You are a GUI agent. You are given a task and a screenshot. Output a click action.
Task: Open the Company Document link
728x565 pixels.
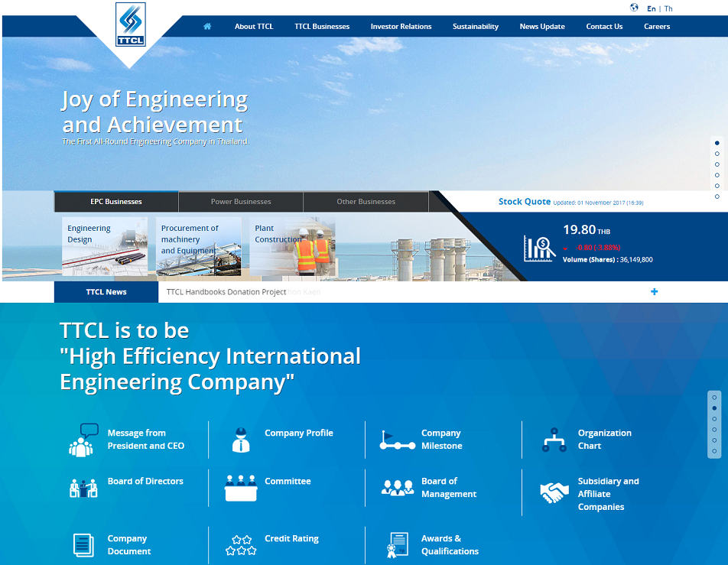[129, 544]
